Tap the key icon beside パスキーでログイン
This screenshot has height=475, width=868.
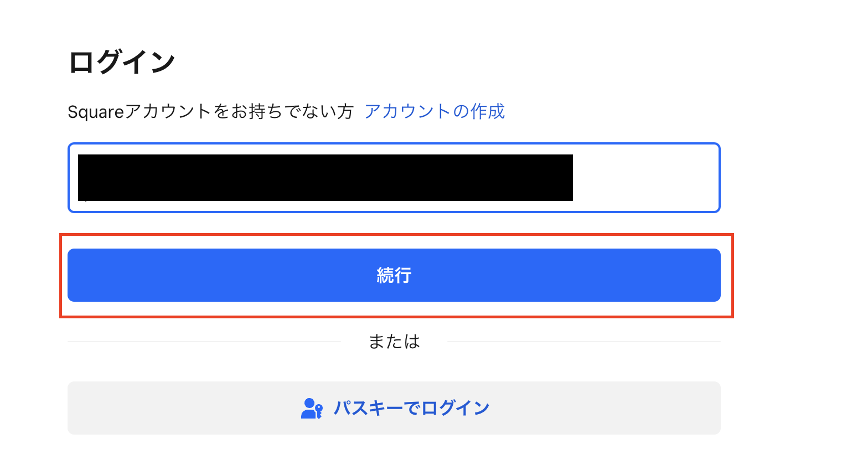pyautogui.click(x=312, y=409)
